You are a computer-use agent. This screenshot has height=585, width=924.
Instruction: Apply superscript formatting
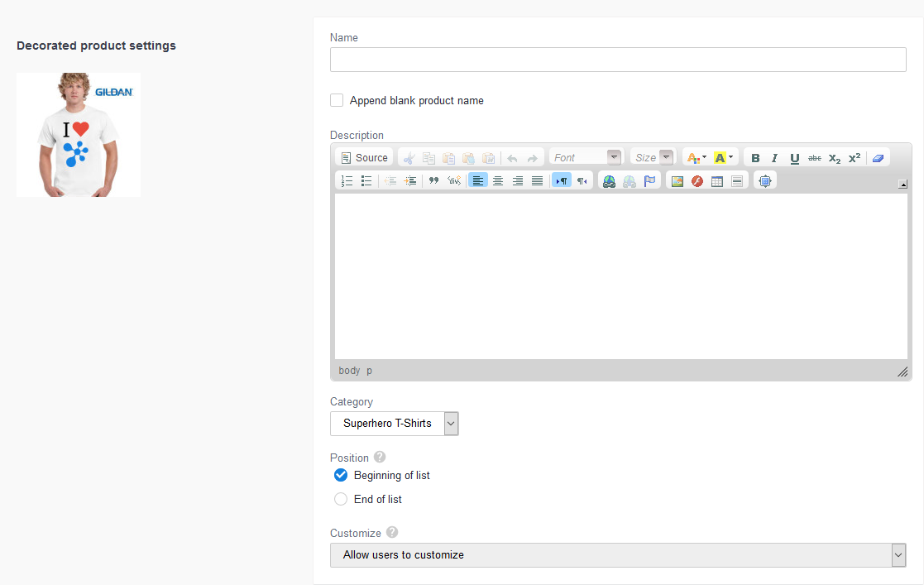pos(853,157)
